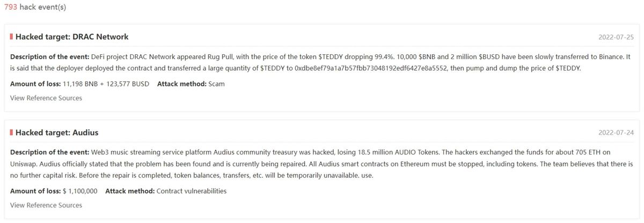Click the red marker beside DRAC Network
This screenshot has height=223, width=644.
click(11, 37)
